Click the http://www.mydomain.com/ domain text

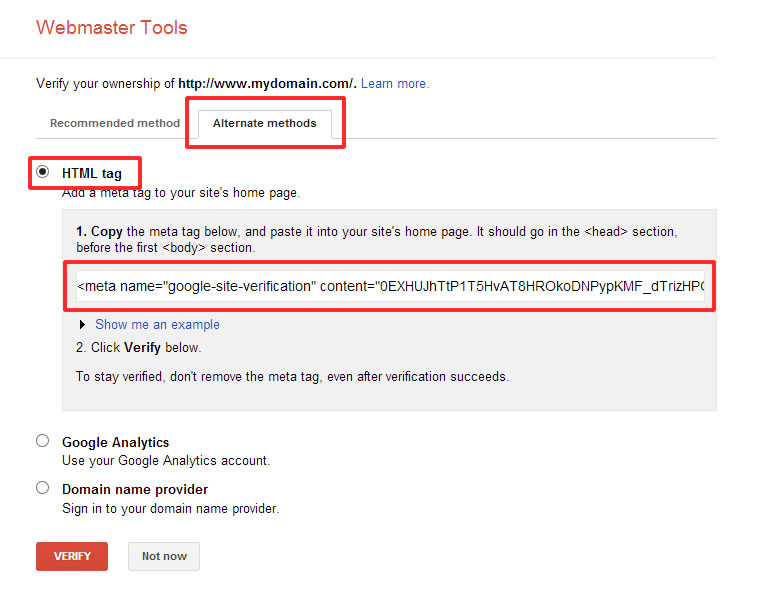tap(267, 83)
